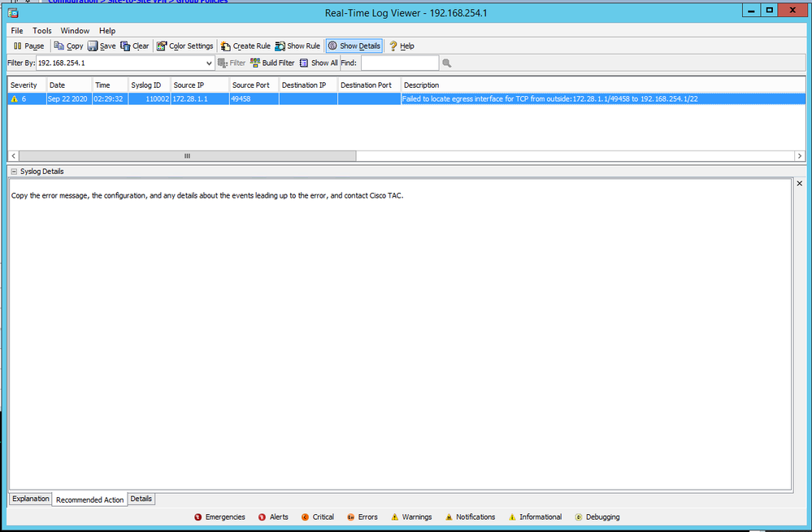Click the Informational severity legend icon

[512, 517]
